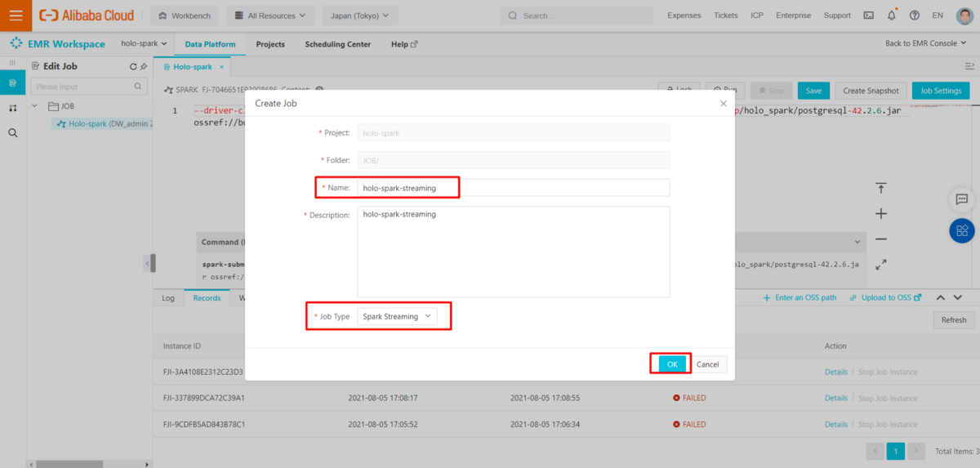
Task: Click the Alibaba Cloud logo
Action: [87, 16]
